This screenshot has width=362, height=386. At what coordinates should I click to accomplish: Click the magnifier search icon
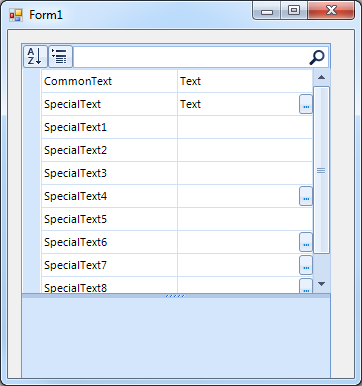tap(317, 57)
